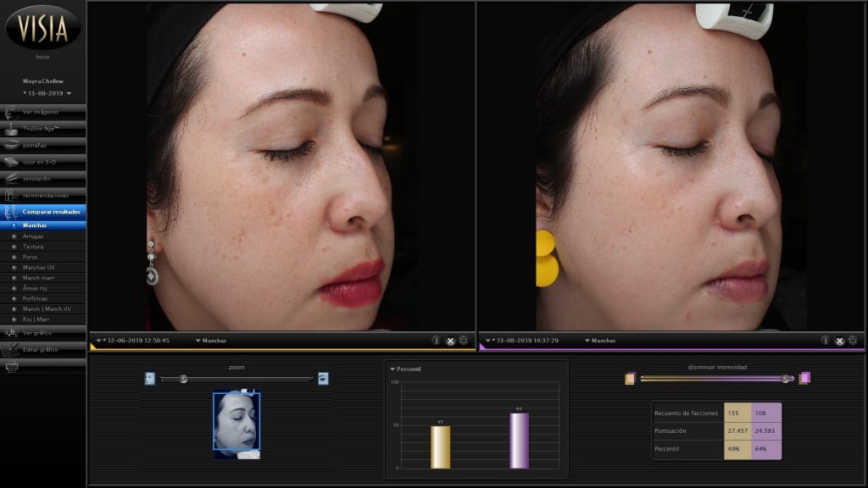The image size is (868, 488).
Task: Select the Poros analysis option
Action: tap(31, 257)
